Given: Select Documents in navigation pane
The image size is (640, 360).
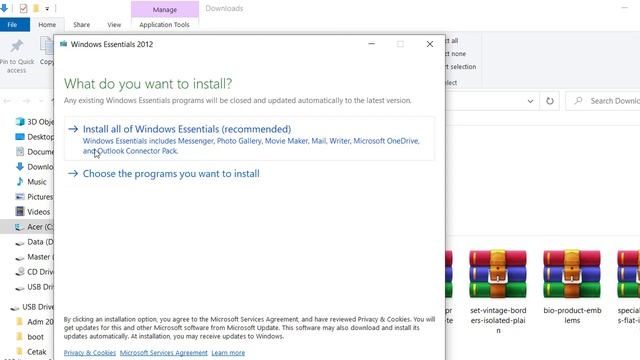Looking at the screenshot, I should pos(33,152).
